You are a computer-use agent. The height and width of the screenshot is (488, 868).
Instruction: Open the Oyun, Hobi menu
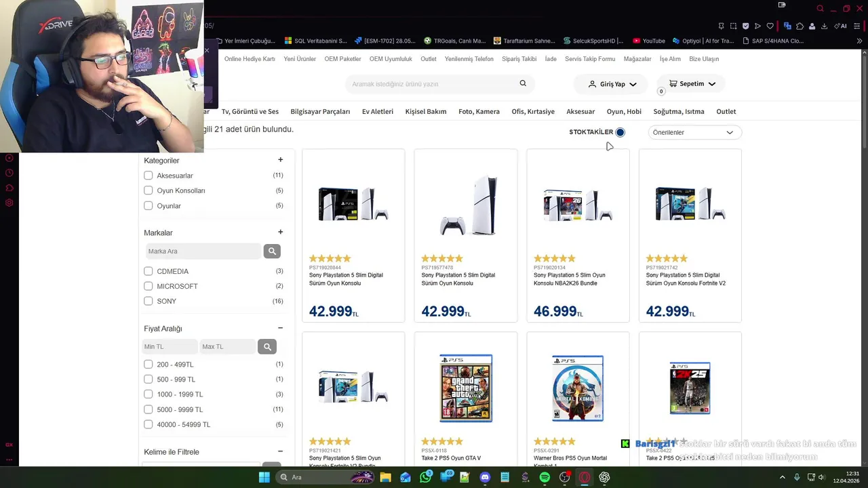[x=624, y=112]
